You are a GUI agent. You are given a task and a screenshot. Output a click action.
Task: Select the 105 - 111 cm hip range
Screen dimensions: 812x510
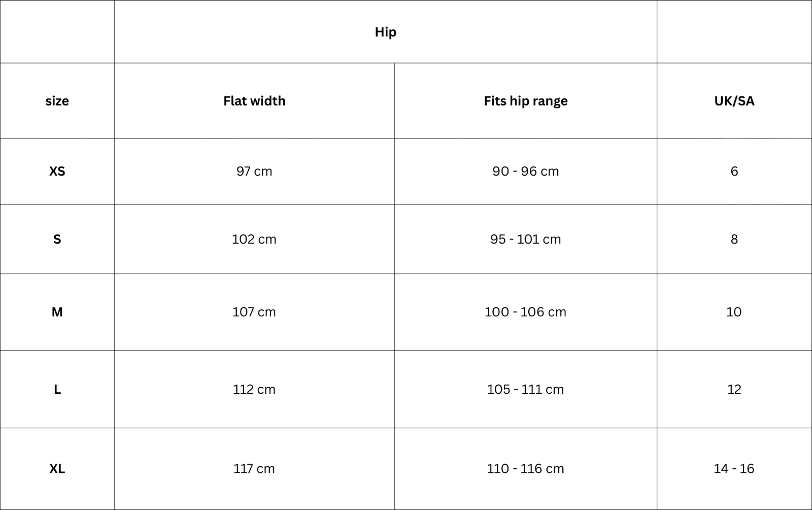point(525,390)
